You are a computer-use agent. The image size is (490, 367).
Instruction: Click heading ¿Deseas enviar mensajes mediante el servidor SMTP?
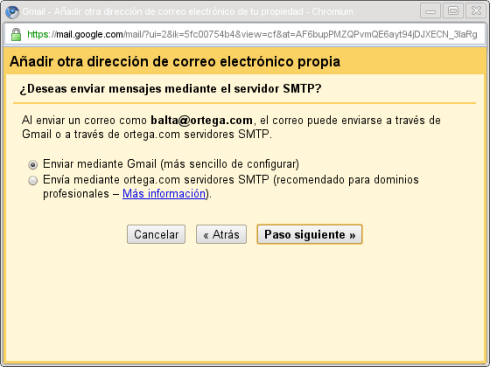170,89
